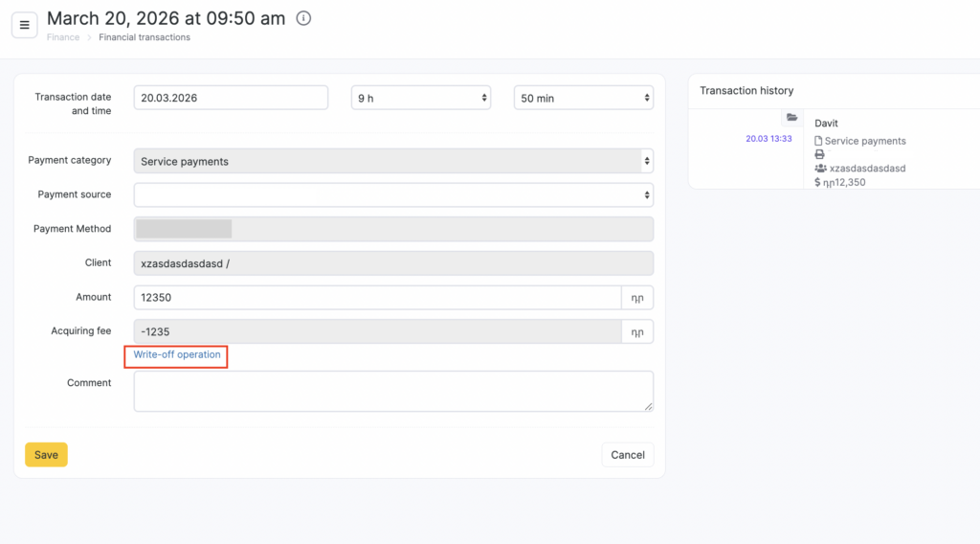
Task: Open the hours dropdown showing 9 h
Action: [x=421, y=98]
